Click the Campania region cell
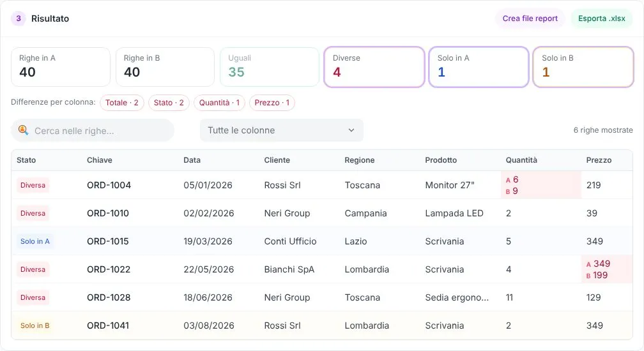Image resolution: width=644 pixels, height=351 pixels. [x=365, y=213]
